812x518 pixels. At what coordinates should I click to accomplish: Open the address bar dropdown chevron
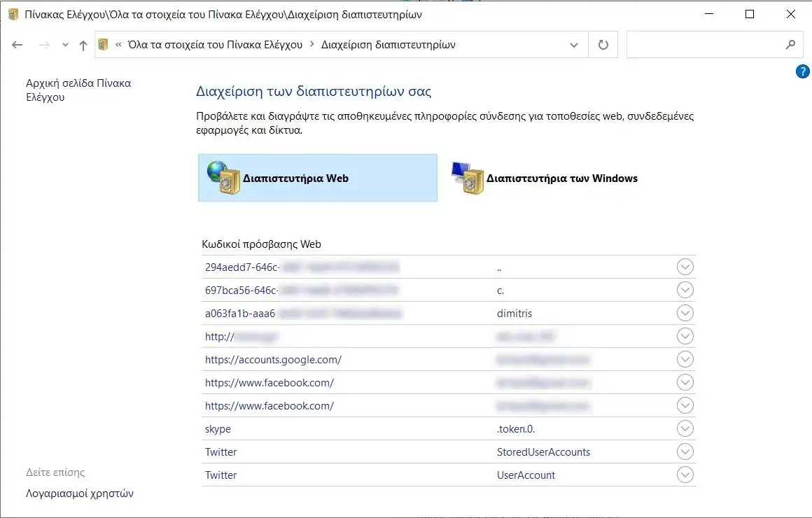pos(574,44)
